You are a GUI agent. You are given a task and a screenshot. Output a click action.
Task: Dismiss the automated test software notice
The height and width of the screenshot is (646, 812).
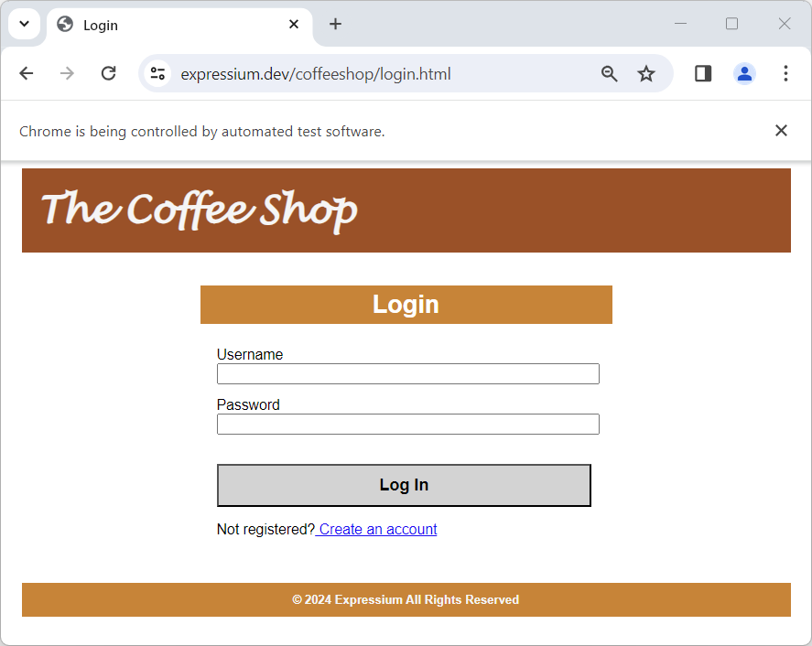click(x=781, y=130)
